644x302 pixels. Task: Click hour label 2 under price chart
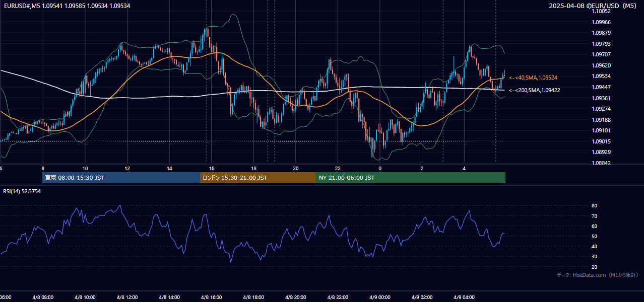pyautogui.click(x=422, y=168)
